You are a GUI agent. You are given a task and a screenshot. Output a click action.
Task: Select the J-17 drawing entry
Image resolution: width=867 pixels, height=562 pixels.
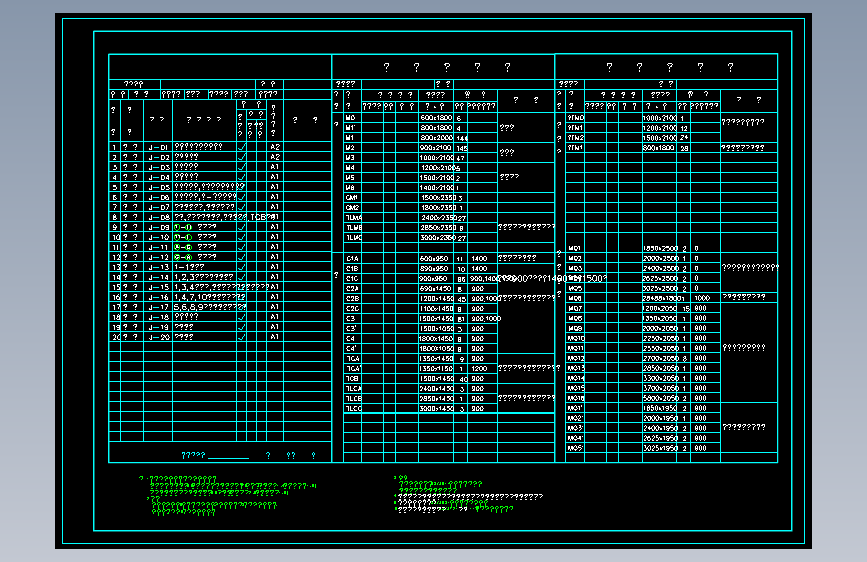click(158, 307)
